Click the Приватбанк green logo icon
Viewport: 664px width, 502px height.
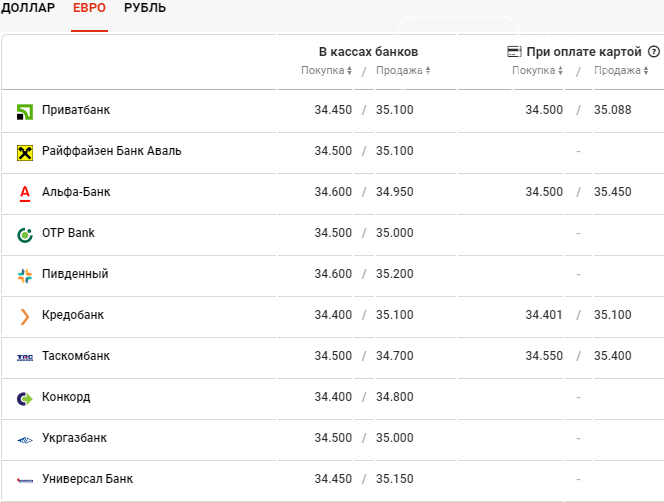coord(25,112)
